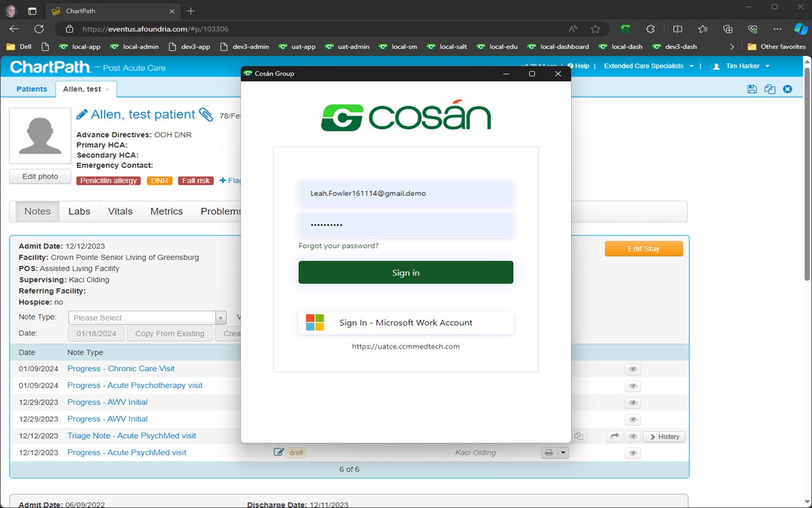Click the site lock icon in address bar
812x508 pixels.
coord(70,29)
